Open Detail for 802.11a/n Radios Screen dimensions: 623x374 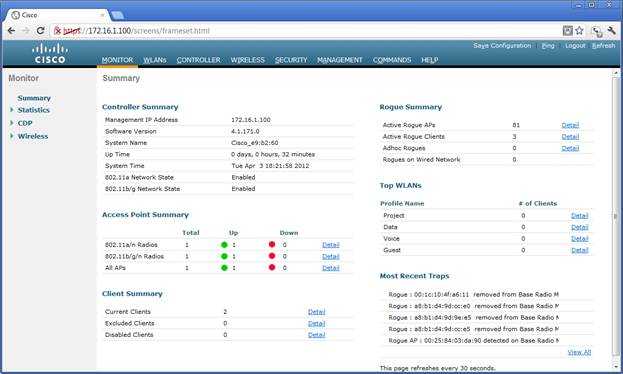[331, 245]
